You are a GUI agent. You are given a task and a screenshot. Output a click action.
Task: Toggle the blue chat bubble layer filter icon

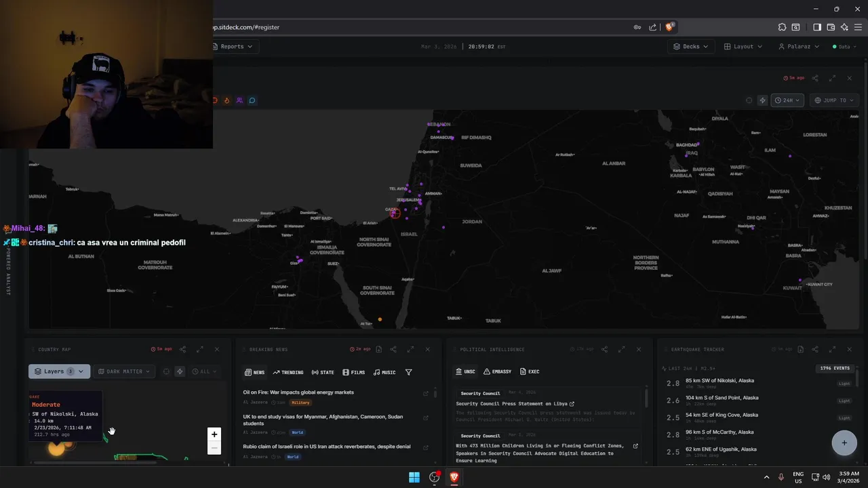pyautogui.click(x=252, y=100)
